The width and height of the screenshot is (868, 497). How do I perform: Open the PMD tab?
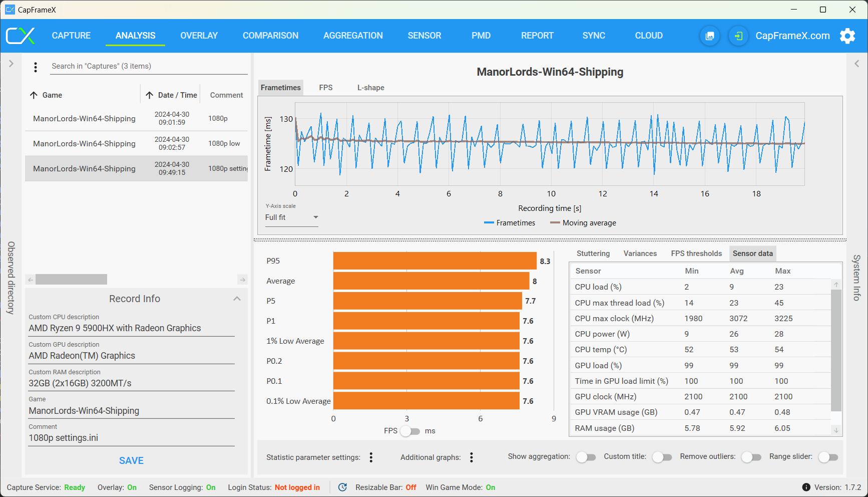pyautogui.click(x=481, y=36)
